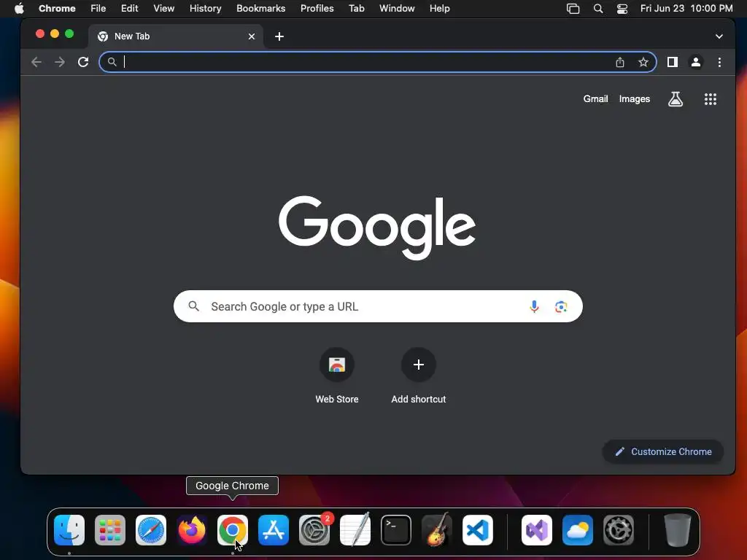Open the gear app right of the weather app

(619, 530)
